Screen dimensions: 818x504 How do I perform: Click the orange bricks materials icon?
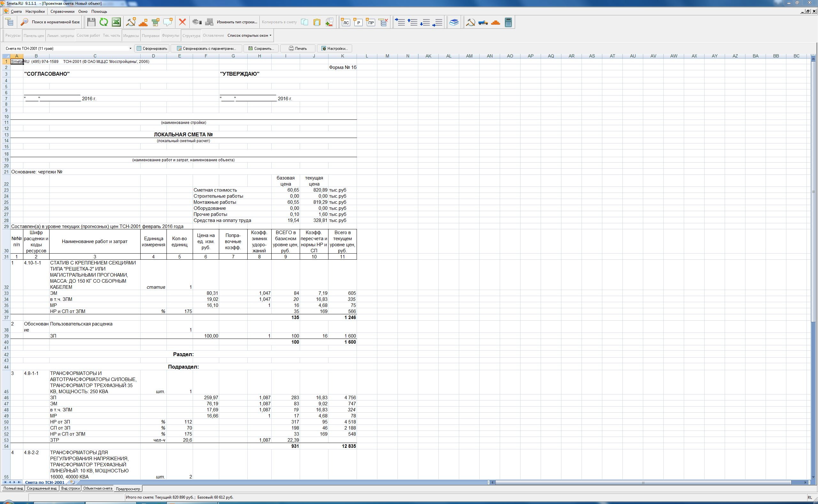click(x=496, y=22)
